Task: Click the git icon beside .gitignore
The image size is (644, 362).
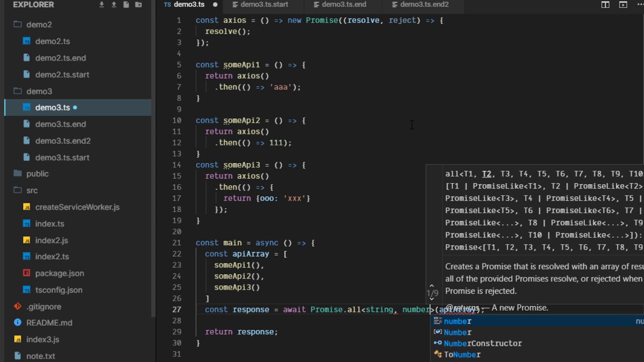Action: click(18, 306)
